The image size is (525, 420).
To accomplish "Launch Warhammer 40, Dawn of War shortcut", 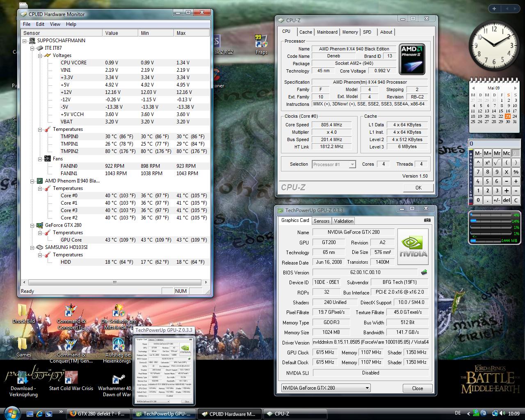I will [x=117, y=384].
